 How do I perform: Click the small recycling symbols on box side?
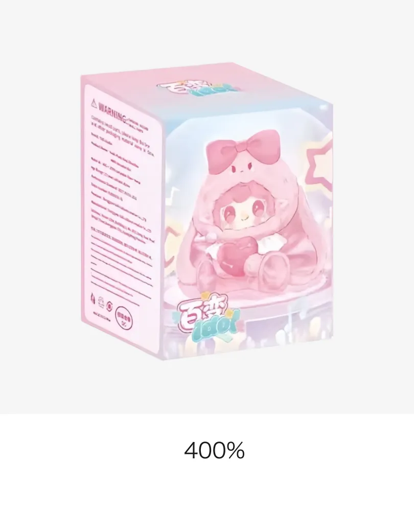(101, 302)
